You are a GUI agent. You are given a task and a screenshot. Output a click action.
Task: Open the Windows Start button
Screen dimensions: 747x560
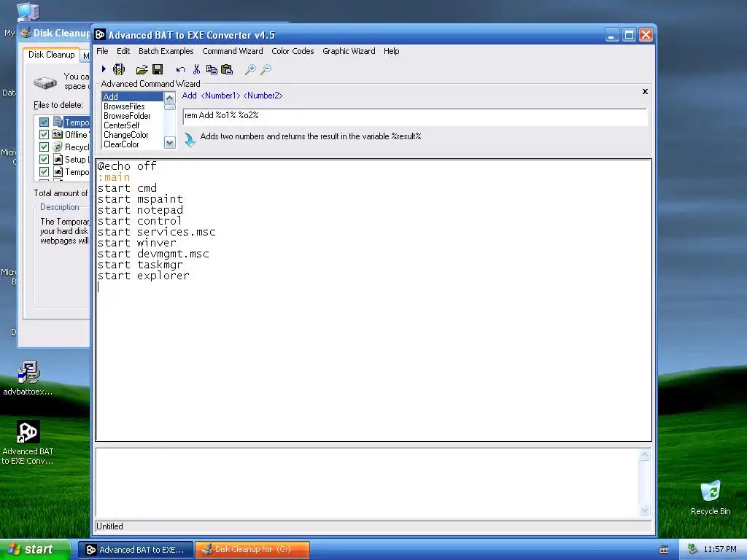(35, 550)
